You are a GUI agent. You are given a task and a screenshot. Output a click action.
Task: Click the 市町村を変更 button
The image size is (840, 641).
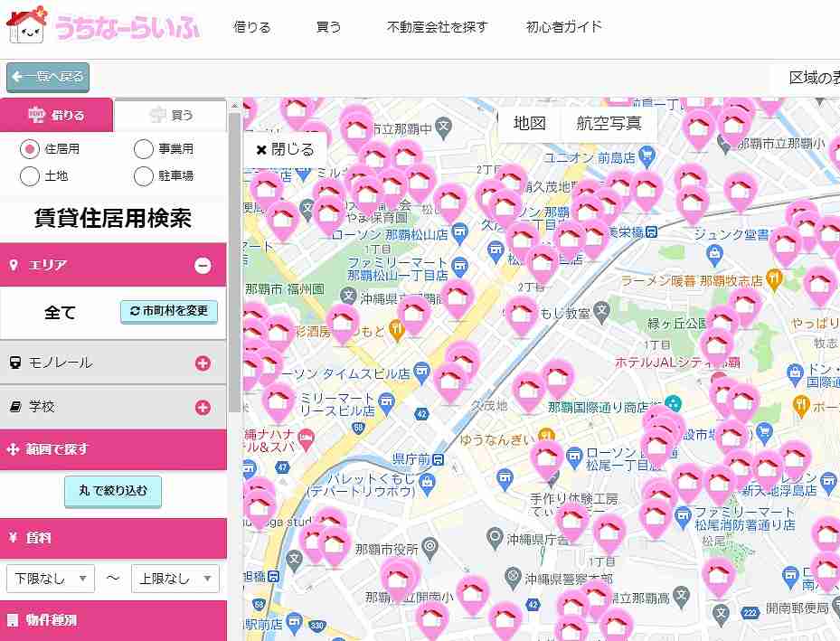tap(169, 311)
